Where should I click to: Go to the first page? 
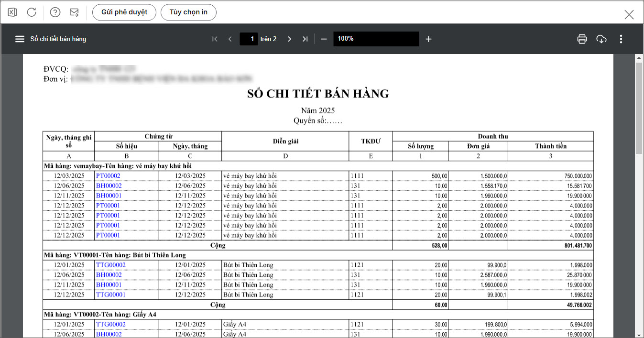(215, 39)
